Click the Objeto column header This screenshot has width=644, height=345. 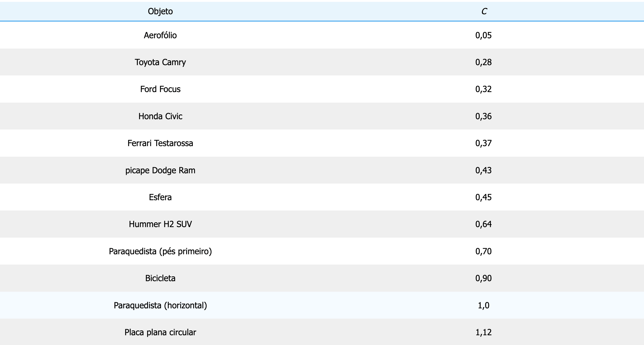tap(160, 11)
